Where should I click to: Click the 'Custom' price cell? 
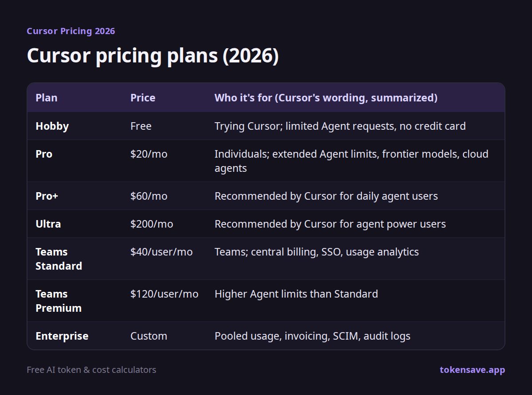149,336
